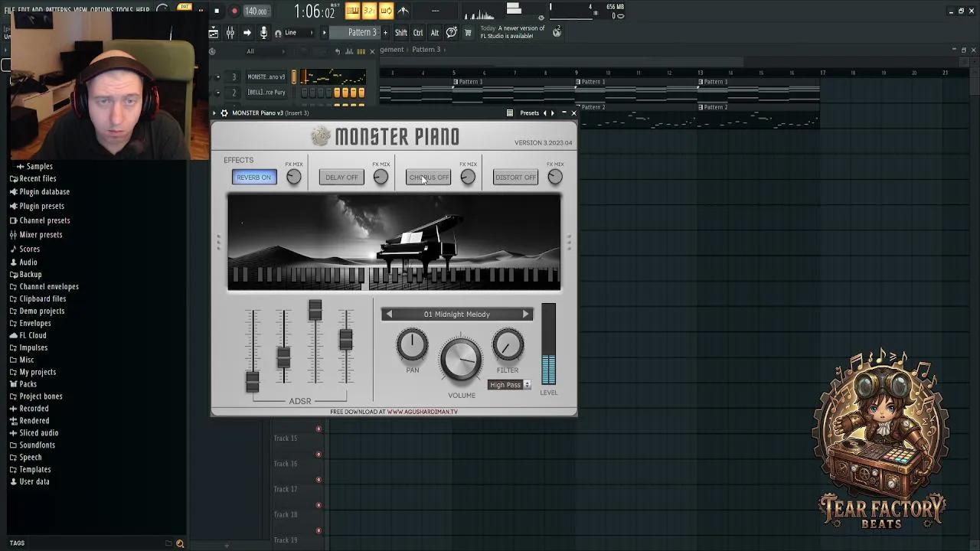980x551 pixels.
Task: Click the Alt key button in toolbar
Action: [x=434, y=33]
